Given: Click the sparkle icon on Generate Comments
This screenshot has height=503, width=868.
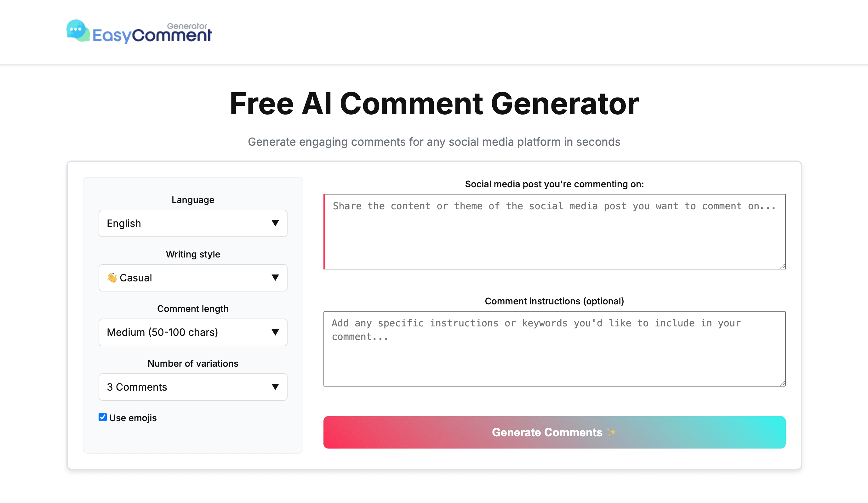Looking at the screenshot, I should pyautogui.click(x=611, y=432).
